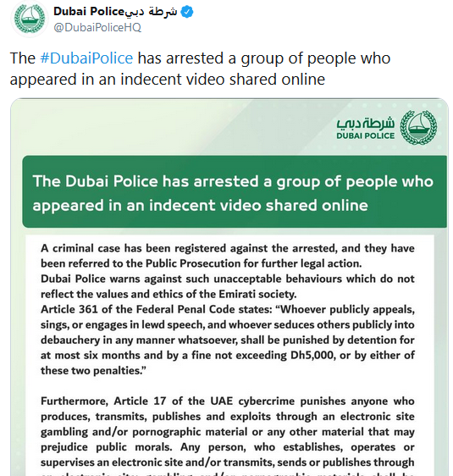Click the 'A criminal case has been registered' line
The height and width of the screenshot is (476, 453).
click(x=228, y=248)
